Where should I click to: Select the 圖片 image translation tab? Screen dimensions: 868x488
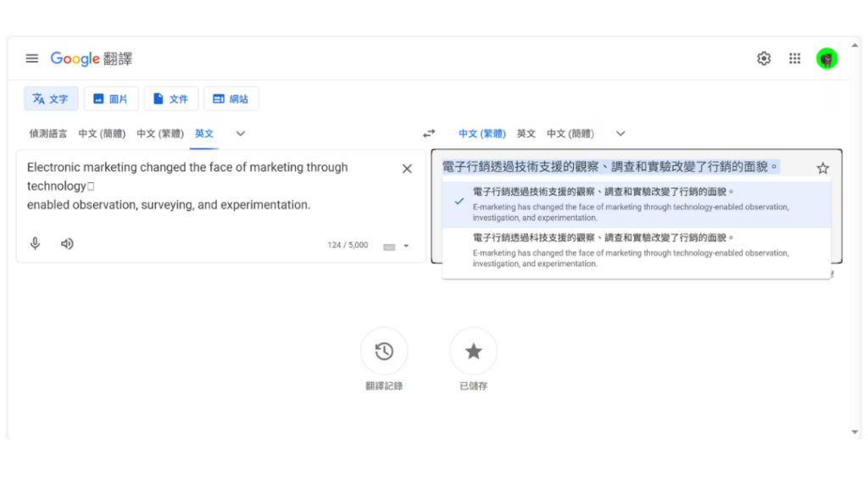coord(111,99)
